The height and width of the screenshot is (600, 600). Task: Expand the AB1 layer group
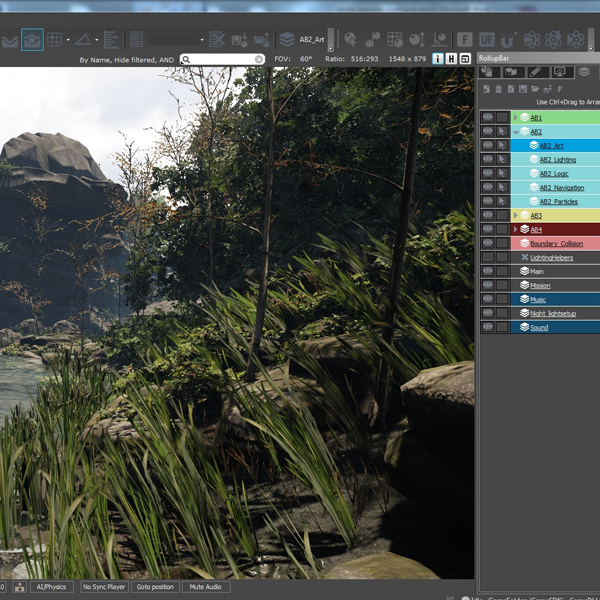click(x=515, y=118)
